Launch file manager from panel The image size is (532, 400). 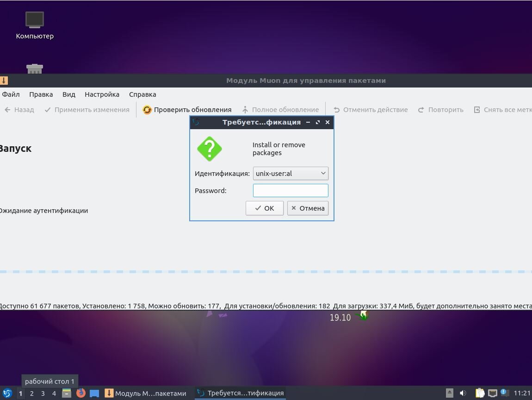coord(67,393)
